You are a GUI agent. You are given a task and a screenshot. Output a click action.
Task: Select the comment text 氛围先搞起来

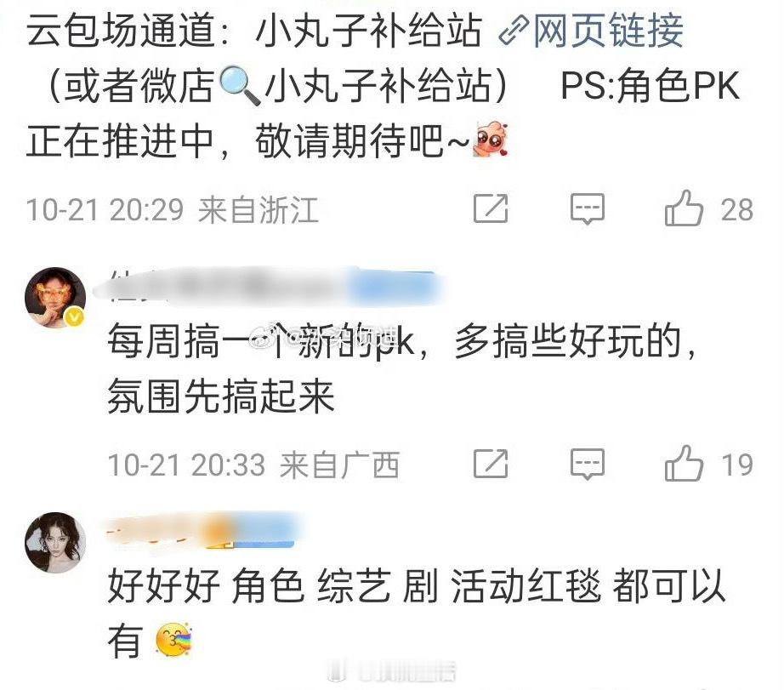(x=221, y=396)
